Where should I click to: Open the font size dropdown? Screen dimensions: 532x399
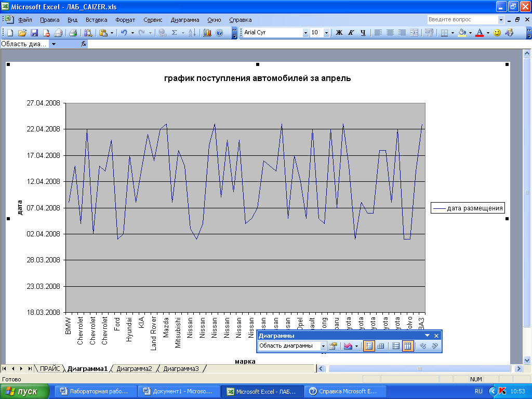326,33
